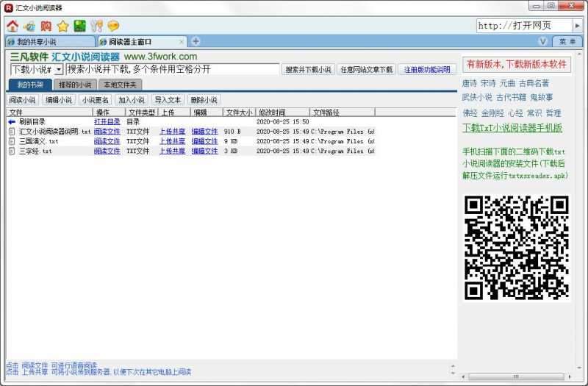Click the green picture icon in toolbar
Viewport: 588px width, 386px height.
79,26
